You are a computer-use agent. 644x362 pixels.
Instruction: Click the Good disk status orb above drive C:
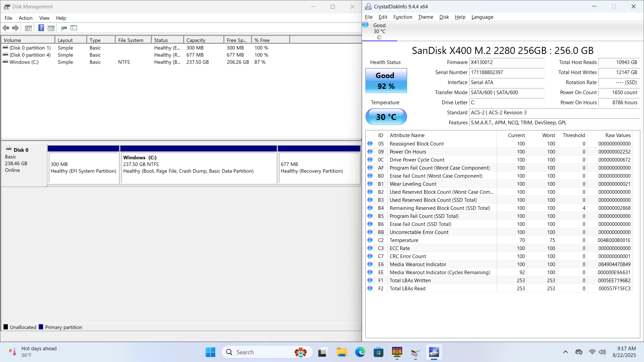coord(366,25)
